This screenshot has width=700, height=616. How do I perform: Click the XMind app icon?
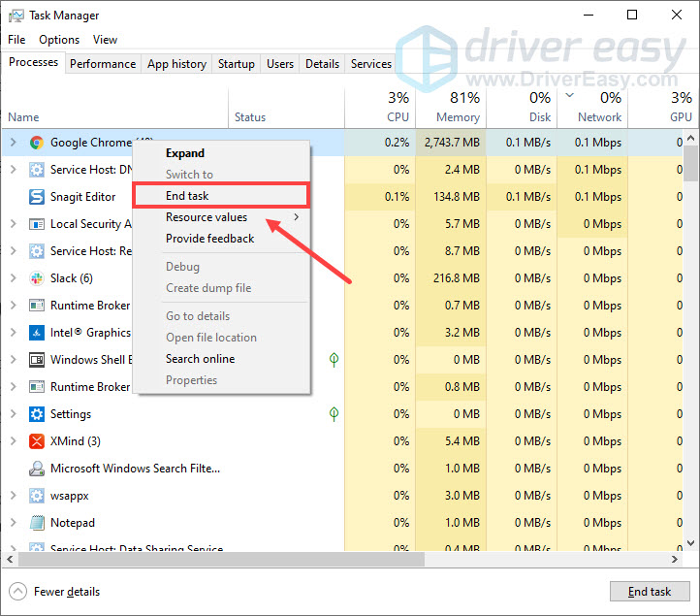pyautogui.click(x=36, y=441)
